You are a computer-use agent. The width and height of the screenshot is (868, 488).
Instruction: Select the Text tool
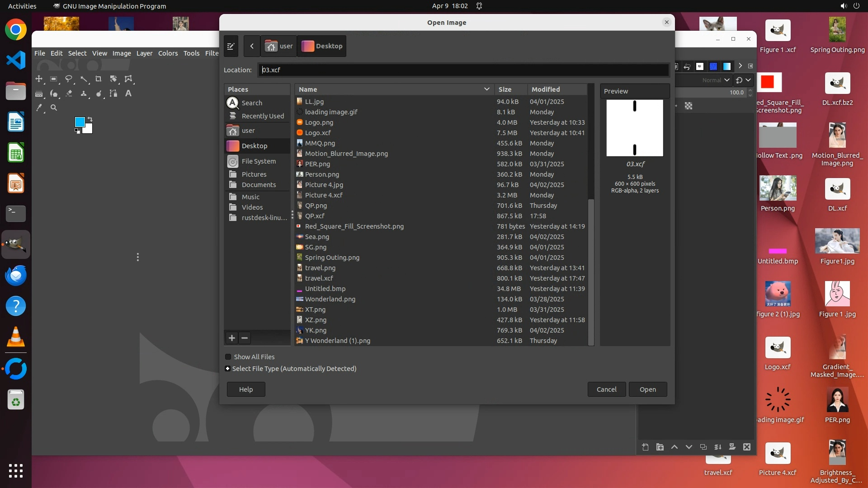[x=128, y=94]
